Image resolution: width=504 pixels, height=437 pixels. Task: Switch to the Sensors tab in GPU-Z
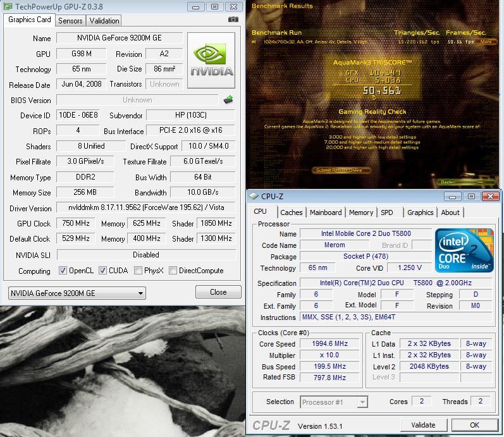click(70, 21)
